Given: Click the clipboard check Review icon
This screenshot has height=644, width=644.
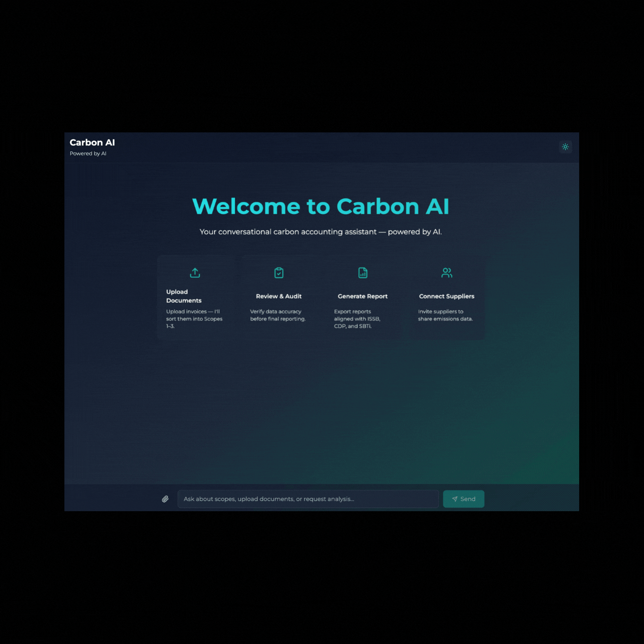Looking at the screenshot, I should pyautogui.click(x=279, y=273).
